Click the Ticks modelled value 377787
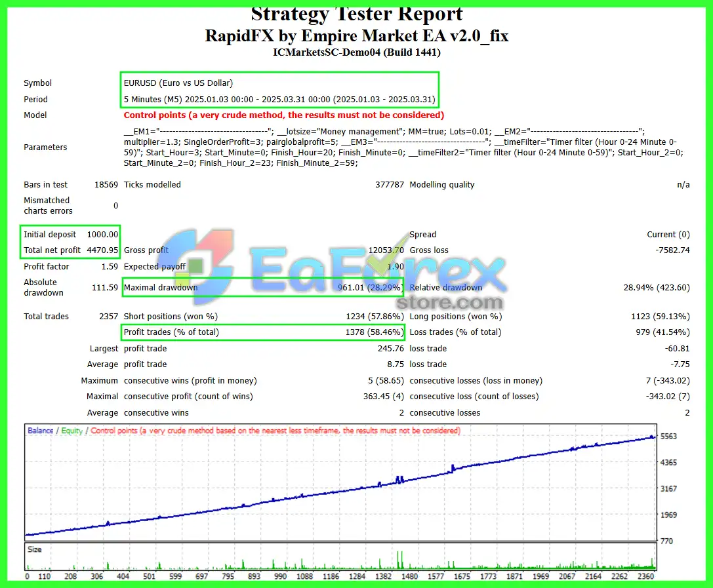Viewport: 713px width, 588px height. 389,185
